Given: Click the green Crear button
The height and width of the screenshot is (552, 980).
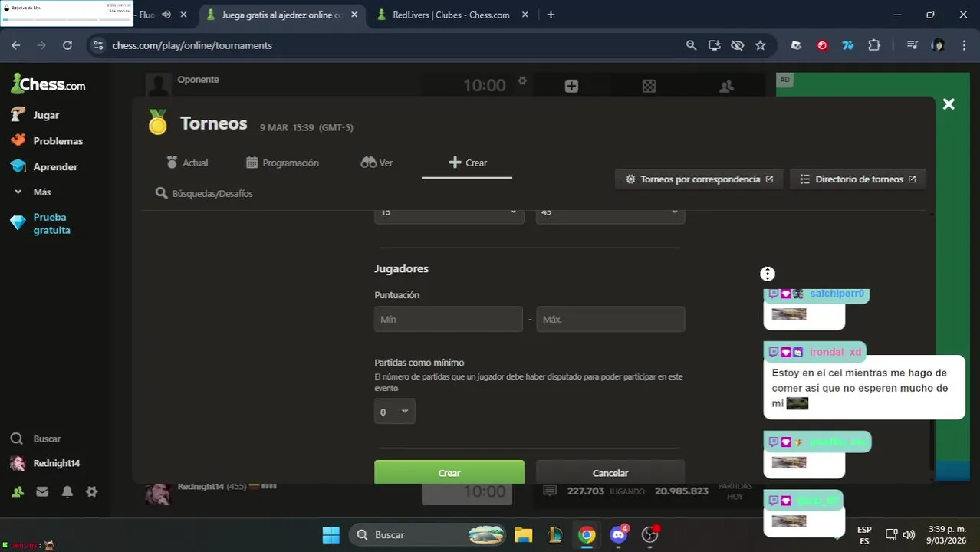Looking at the screenshot, I should 449,472.
